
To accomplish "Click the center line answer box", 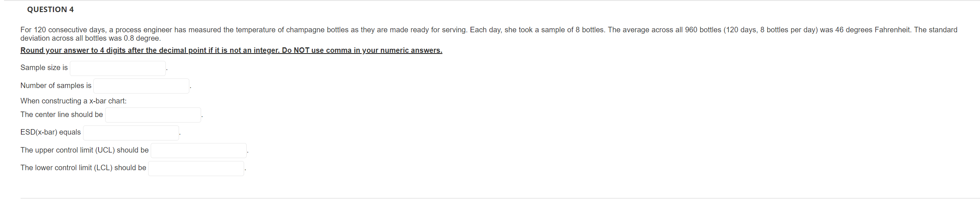I will pos(153,115).
